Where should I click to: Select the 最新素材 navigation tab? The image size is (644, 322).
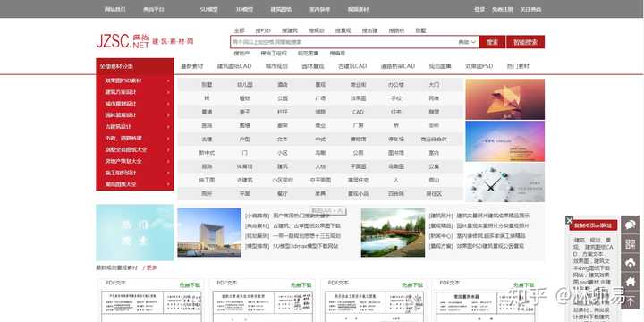(x=191, y=66)
